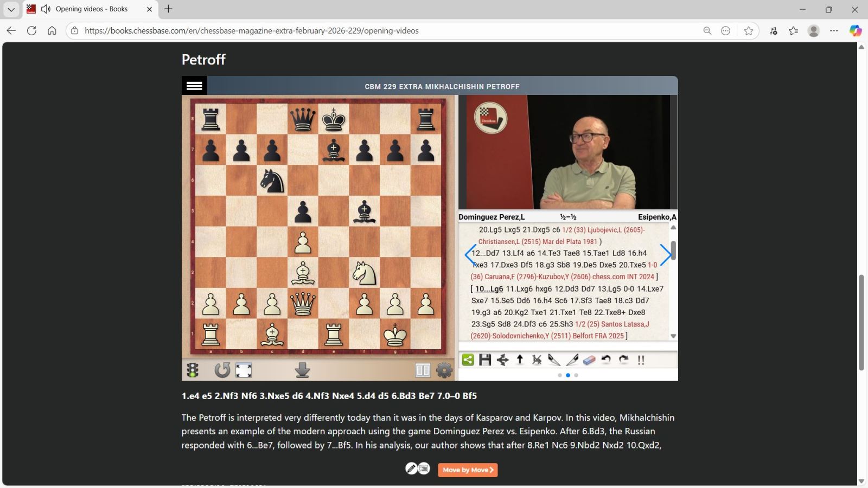This screenshot has height=488, width=868.
Task: Click the green share icon
Action: 468,360
